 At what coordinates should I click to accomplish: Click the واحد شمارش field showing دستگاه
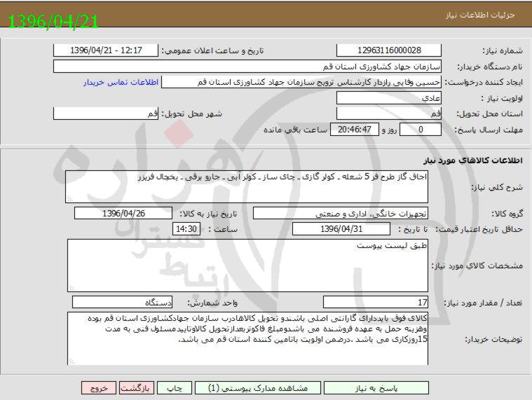[x=123, y=302]
